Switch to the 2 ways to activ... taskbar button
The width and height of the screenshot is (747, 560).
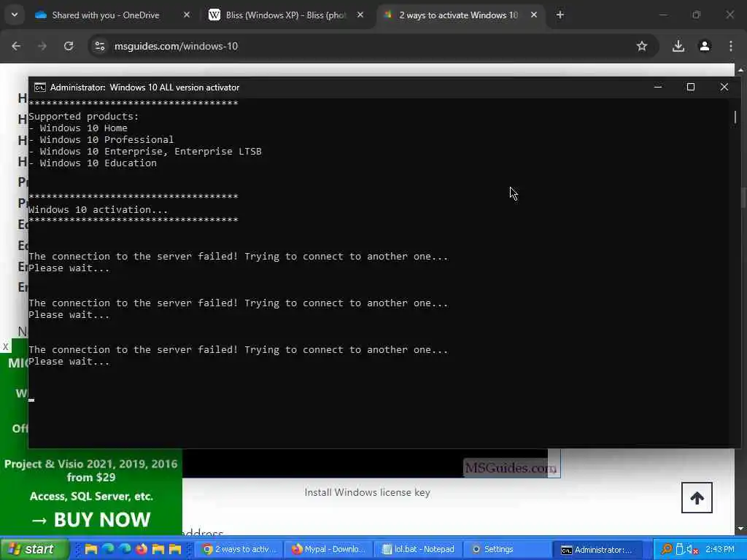239,549
